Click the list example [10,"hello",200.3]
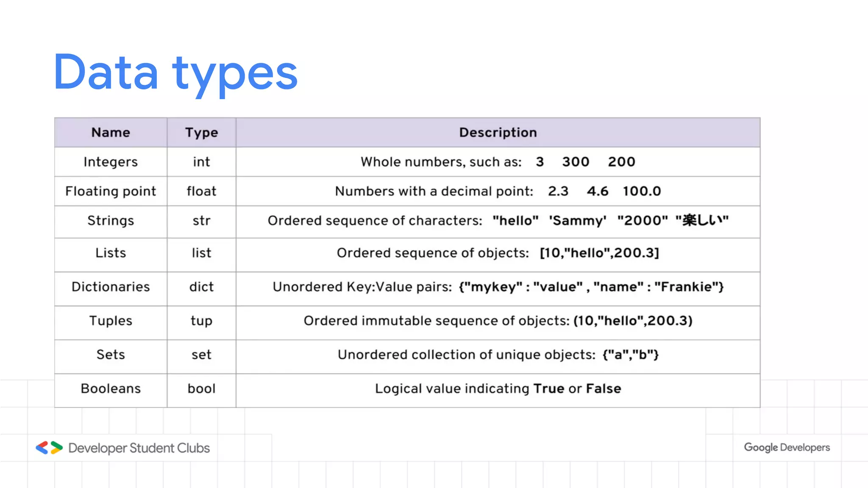The height and width of the screenshot is (488, 868). click(x=599, y=253)
